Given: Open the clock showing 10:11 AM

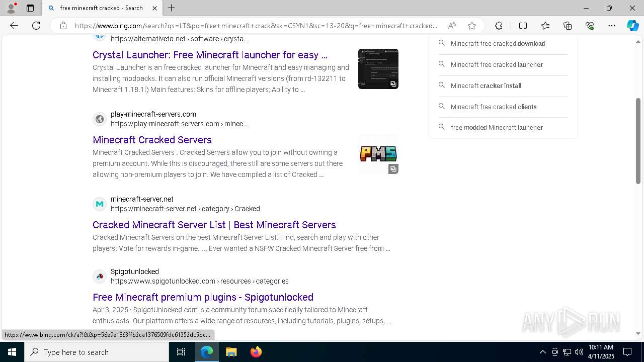Looking at the screenshot, I should click(601, 352).
